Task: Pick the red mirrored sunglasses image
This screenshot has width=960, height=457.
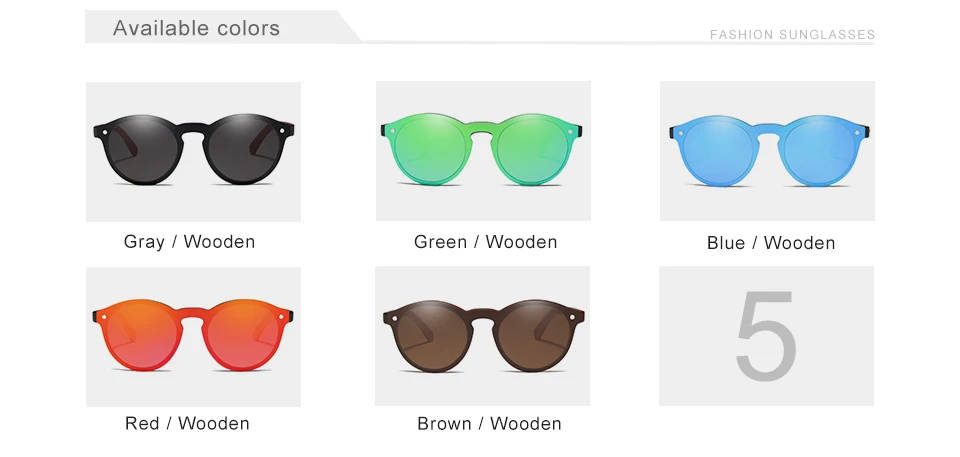Action: point(193,337)
